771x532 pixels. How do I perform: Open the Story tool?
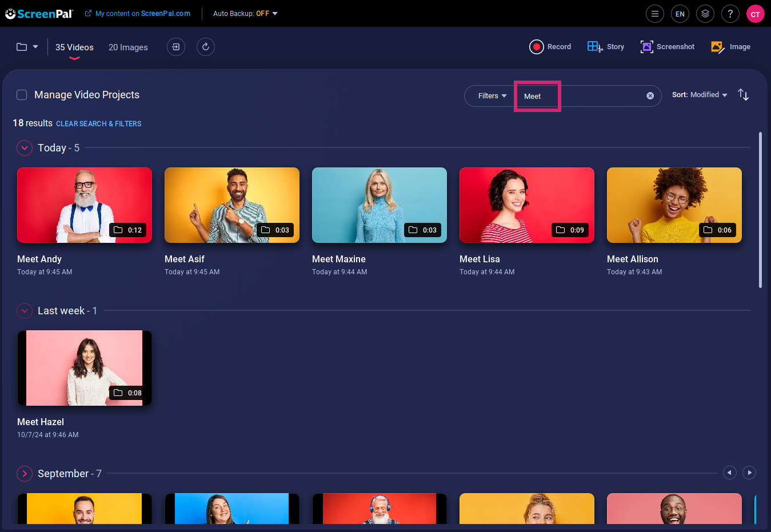coord(606,47)
